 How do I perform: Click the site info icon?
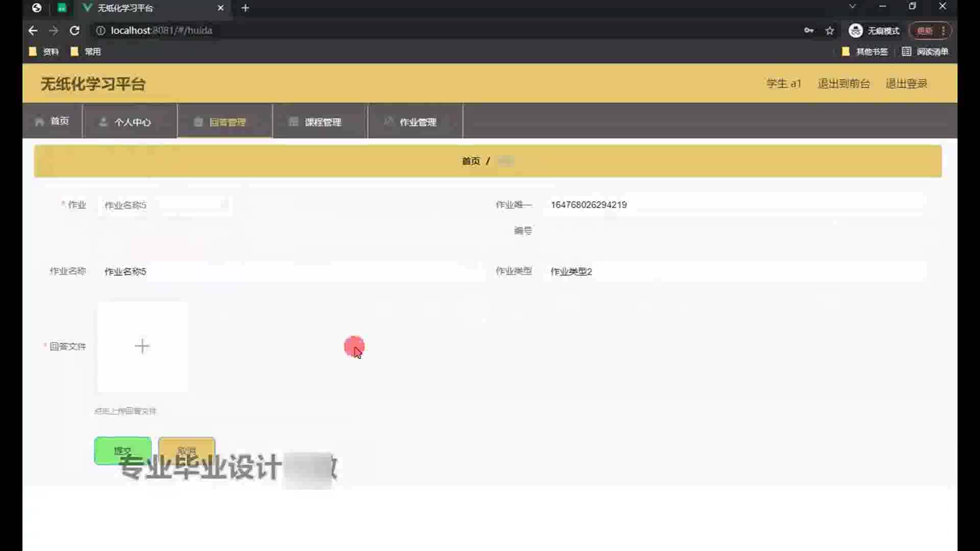pos(101,31)
